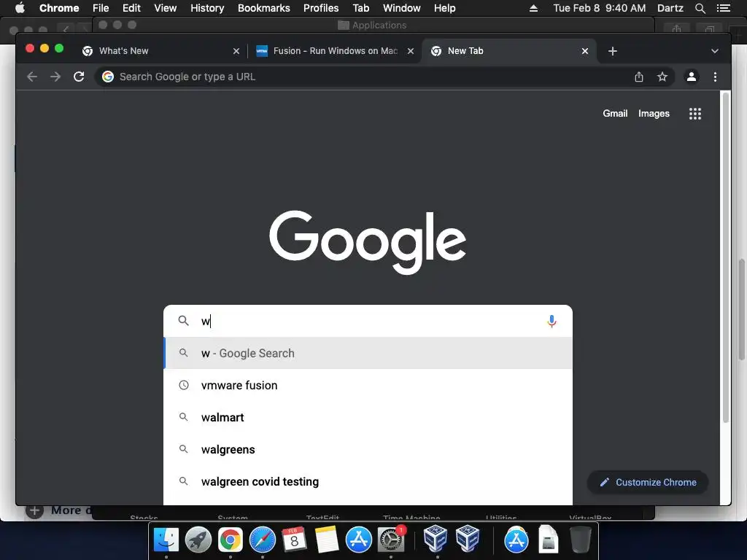This screenshot has height=560, width=747.
Task: Open the Gmail link
Action: click(x=615, y=113)
